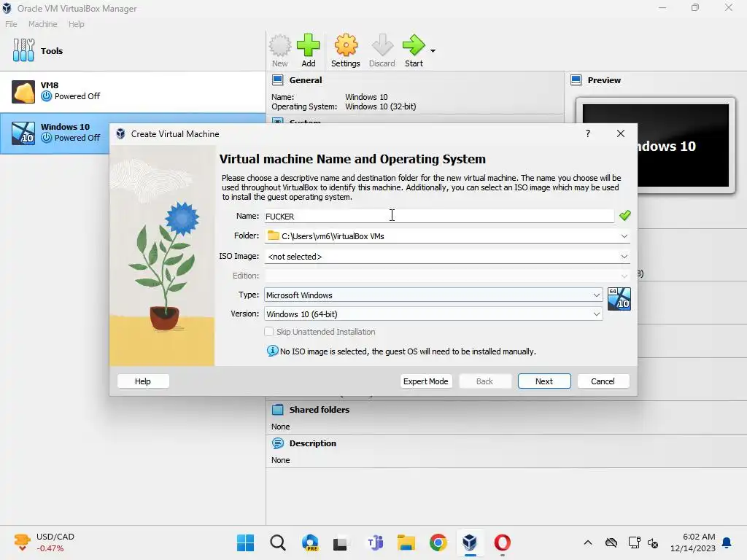Click the General section monitor icon
This screenshot has width=747, height=560.
[278, 80]
